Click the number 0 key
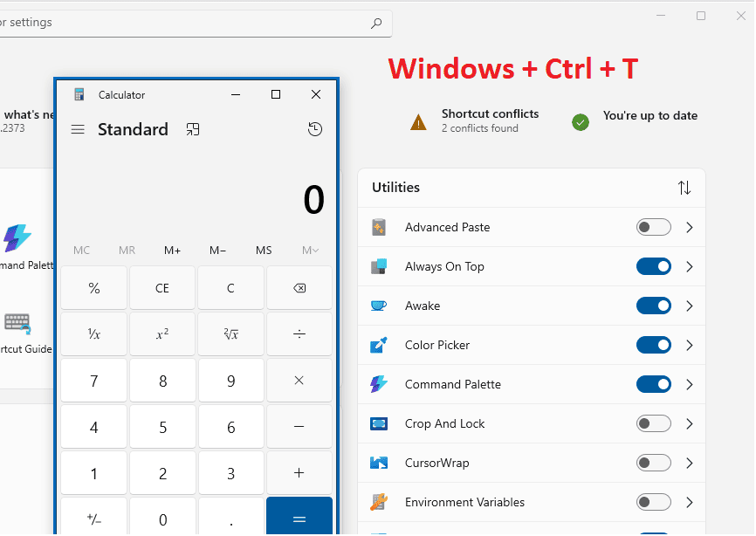Screen dimensions: 756x536 (x=162, y=517)
